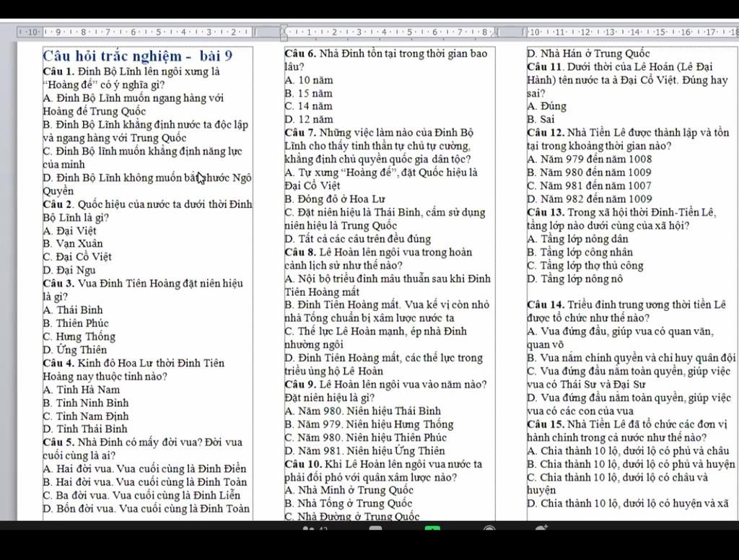Select 'C. Ba đời vua ... Đinh Liễn'
This screenshot has height=560, width=739.
141,496
